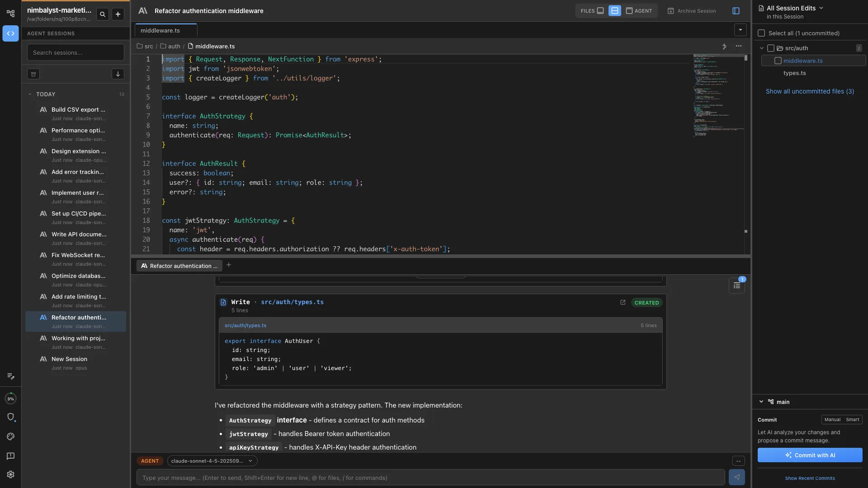The height and width of the screenshot is (488, 868).
Task: Open Show Recent Commits link
Action: [x=810, y=478]
